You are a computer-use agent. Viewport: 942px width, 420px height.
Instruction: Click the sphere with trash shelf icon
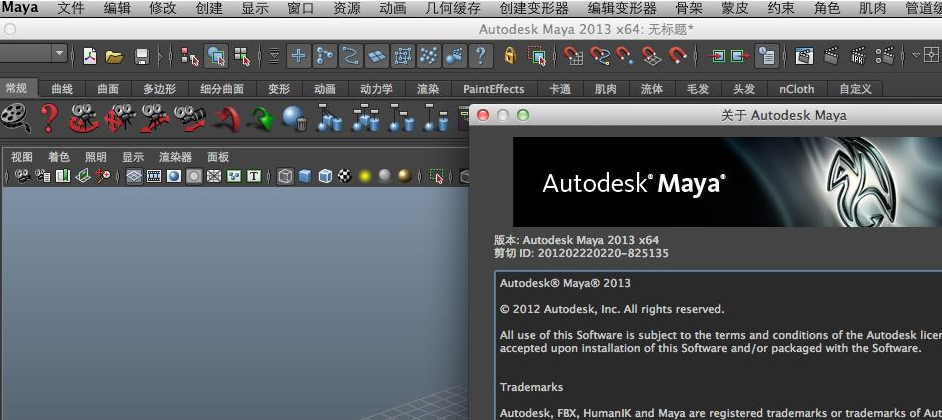[x=295, y=119]
